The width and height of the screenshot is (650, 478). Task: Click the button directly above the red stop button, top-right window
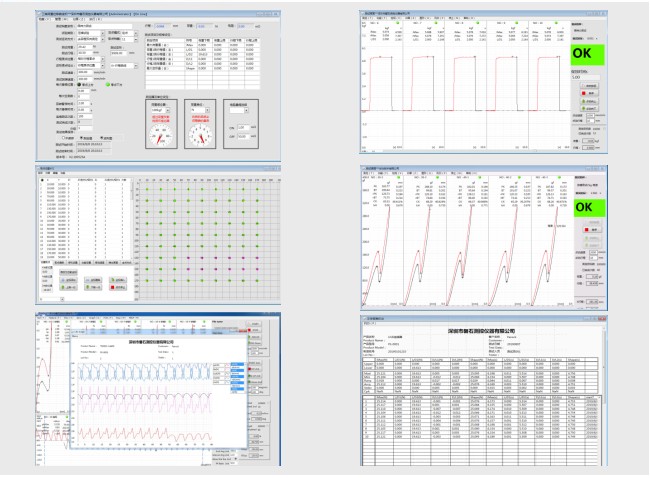589,87
